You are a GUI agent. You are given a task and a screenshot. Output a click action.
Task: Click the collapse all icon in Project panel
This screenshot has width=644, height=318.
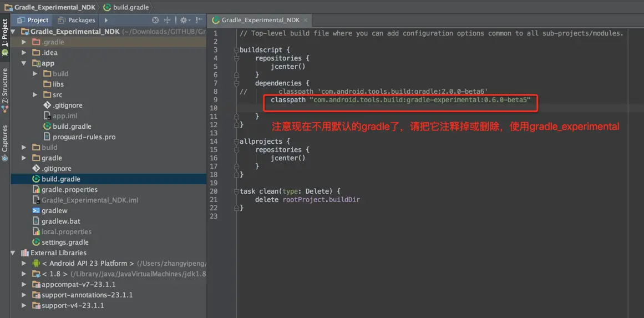(168, 20)
